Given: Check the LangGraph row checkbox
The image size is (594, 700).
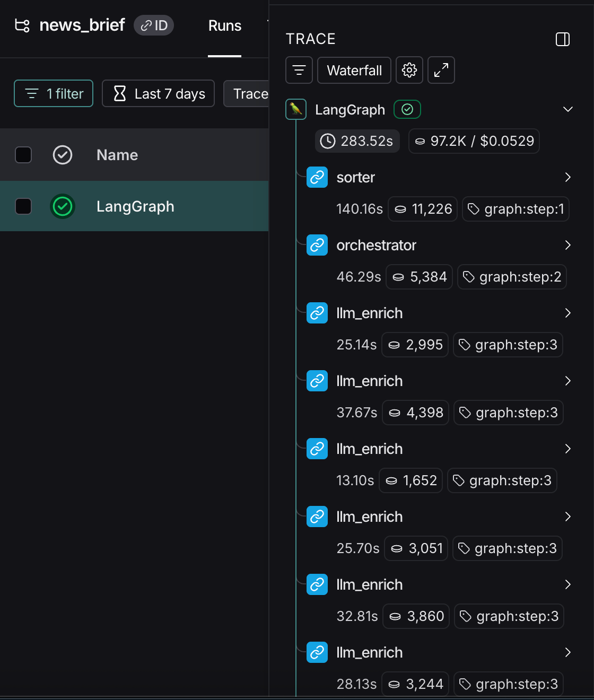Looking at the screenshot, I should pos(23,206).
